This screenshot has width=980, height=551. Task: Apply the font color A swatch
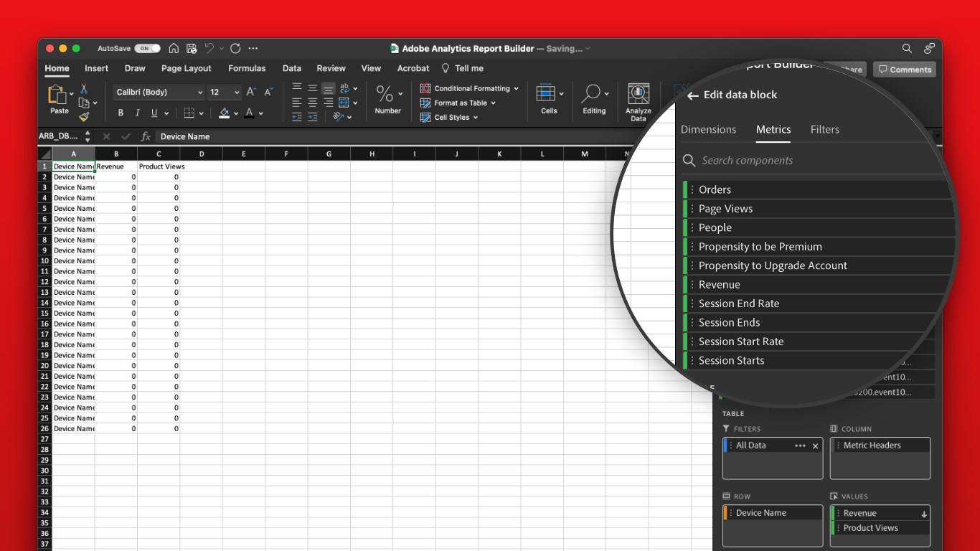tap(249, 113)
